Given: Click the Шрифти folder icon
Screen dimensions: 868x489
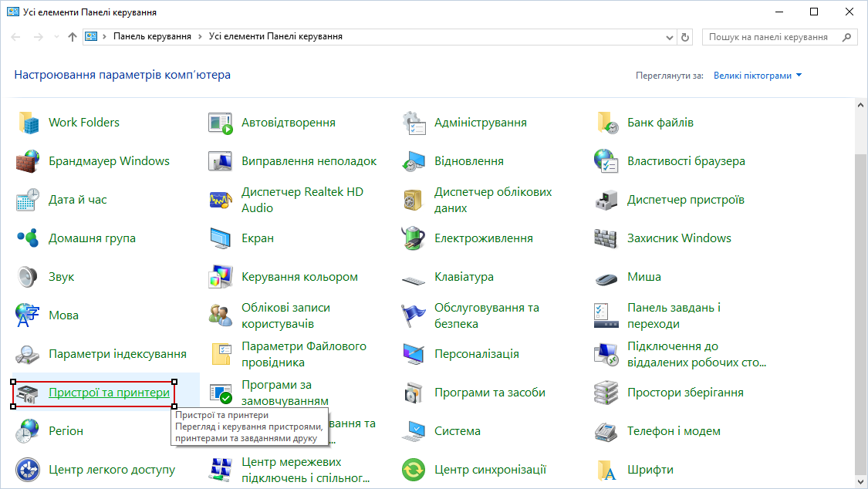Looking at the screenshot, I should tap(606, 470).
